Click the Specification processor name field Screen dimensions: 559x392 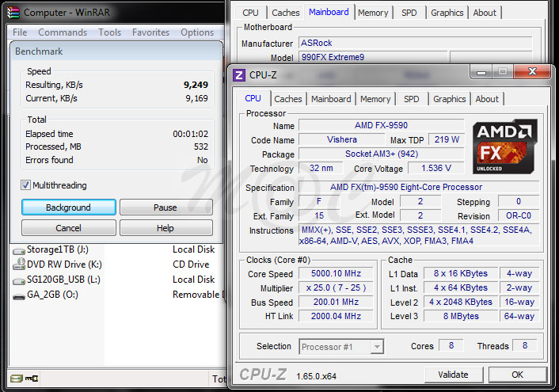tap(419, 187)
